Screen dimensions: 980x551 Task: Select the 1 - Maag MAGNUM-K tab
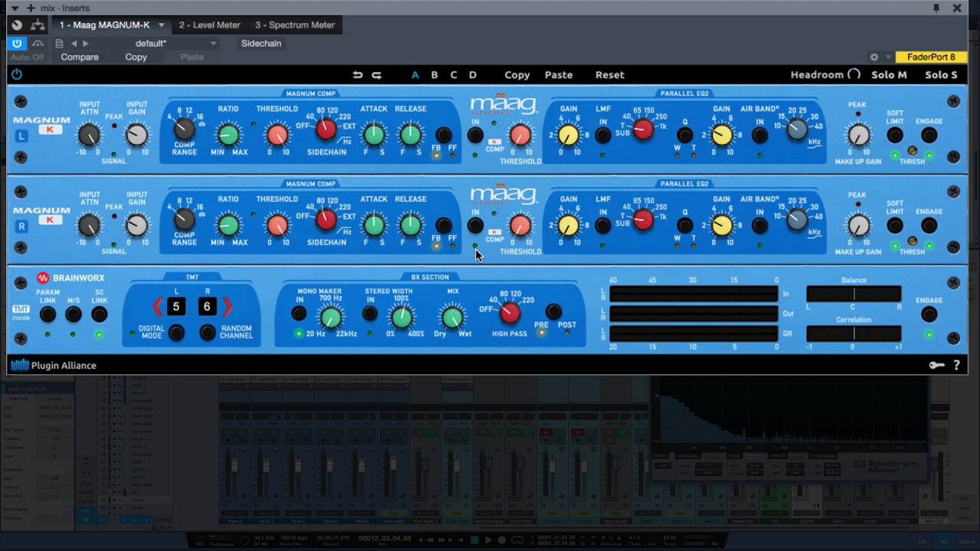tap(105, 25)
